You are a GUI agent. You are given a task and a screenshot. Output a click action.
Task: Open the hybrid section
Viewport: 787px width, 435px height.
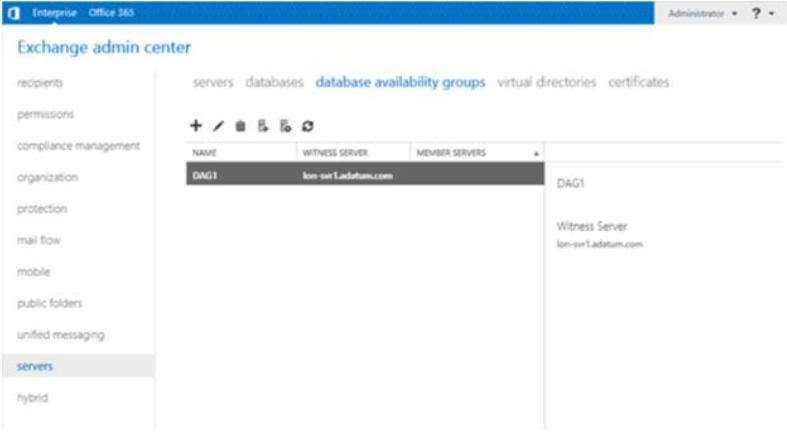[x=33, y=398]
